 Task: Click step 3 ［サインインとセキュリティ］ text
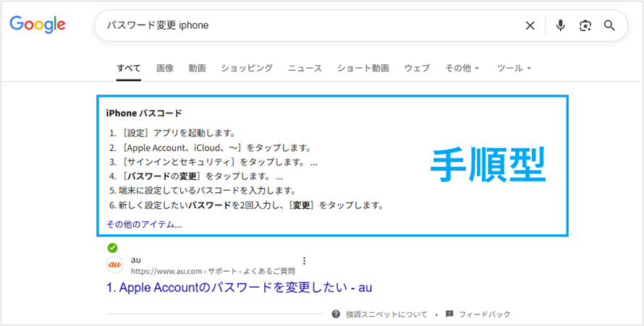(213, 163)
